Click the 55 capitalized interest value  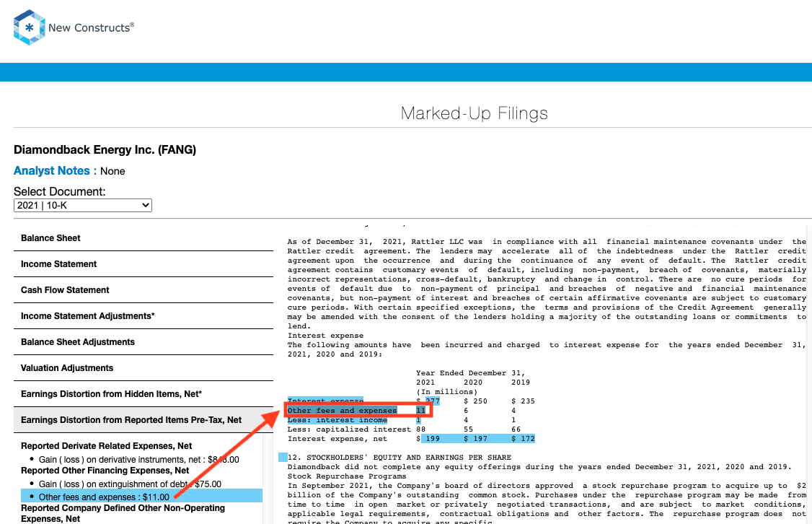tap(468, 429)
